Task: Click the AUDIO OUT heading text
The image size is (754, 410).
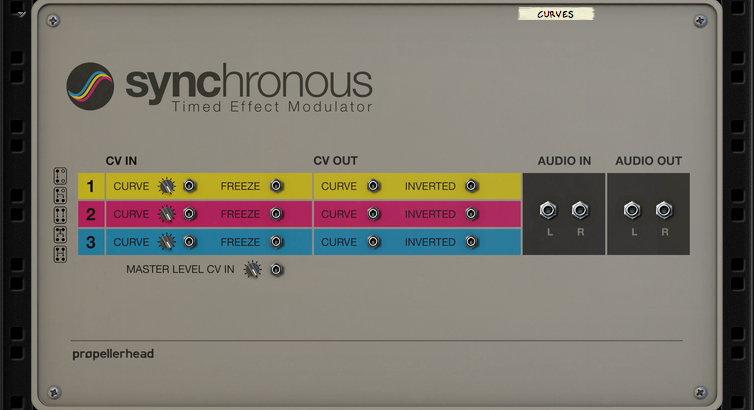Action: 649,161
